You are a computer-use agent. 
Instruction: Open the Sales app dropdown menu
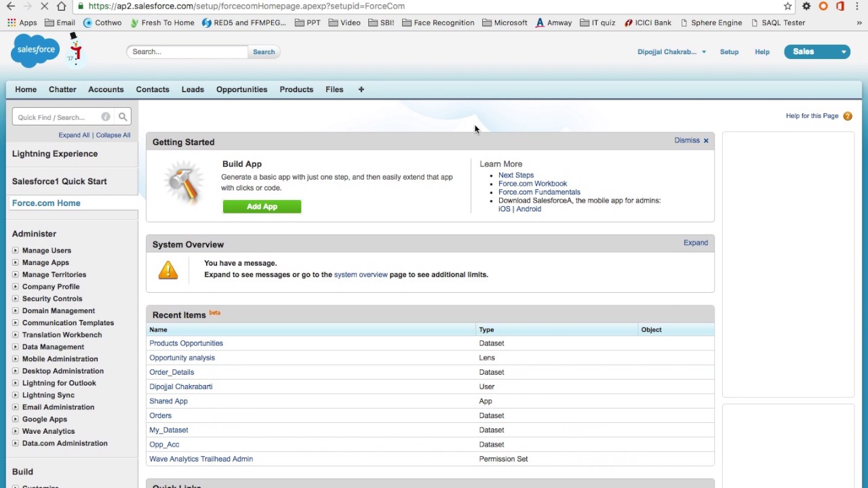817,52
